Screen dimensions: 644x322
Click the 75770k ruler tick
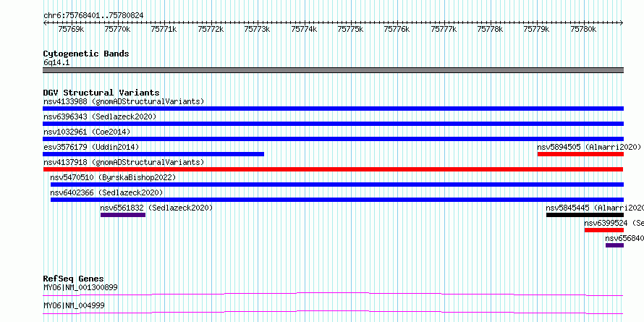tap(117, 29)
